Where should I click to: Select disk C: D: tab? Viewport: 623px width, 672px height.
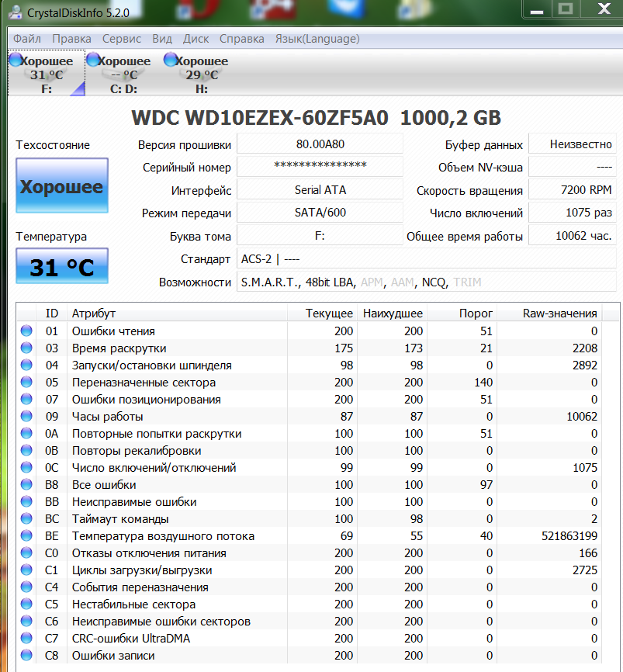[x=124, y=74]
